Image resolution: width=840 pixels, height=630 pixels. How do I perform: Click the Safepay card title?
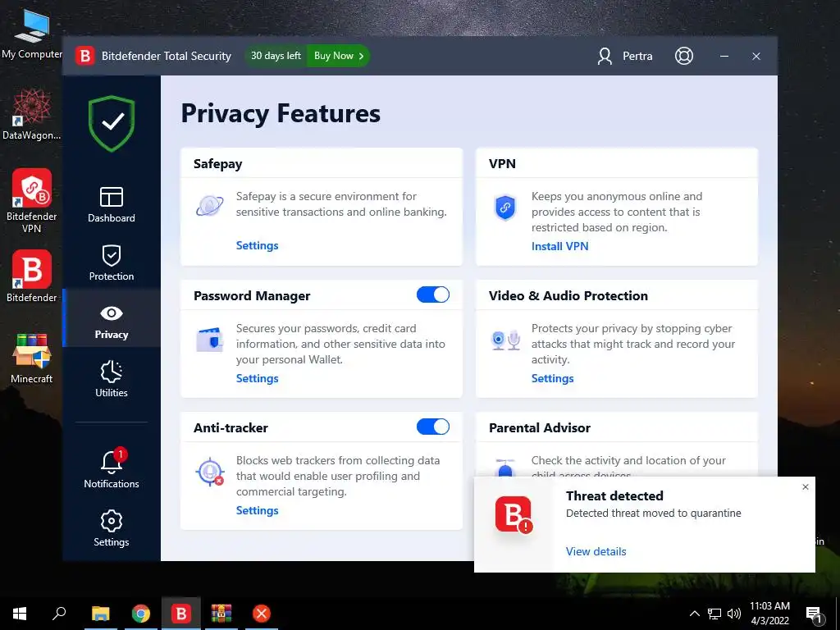218,164
